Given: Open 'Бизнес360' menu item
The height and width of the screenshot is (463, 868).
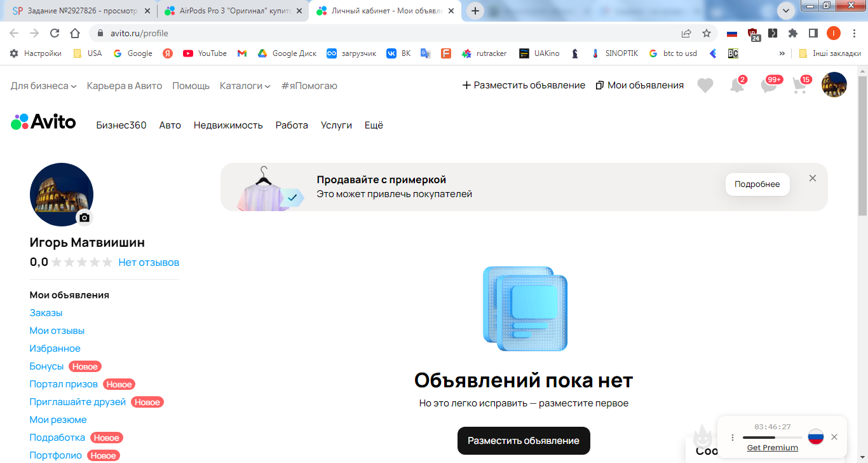Looking at the screenshot, I should [121, 125].
